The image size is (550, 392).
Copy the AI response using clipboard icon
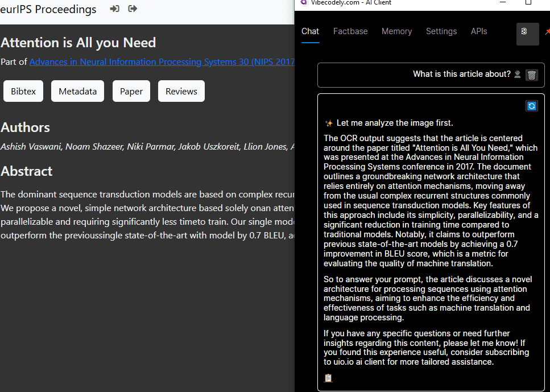[x=328, y=378]
